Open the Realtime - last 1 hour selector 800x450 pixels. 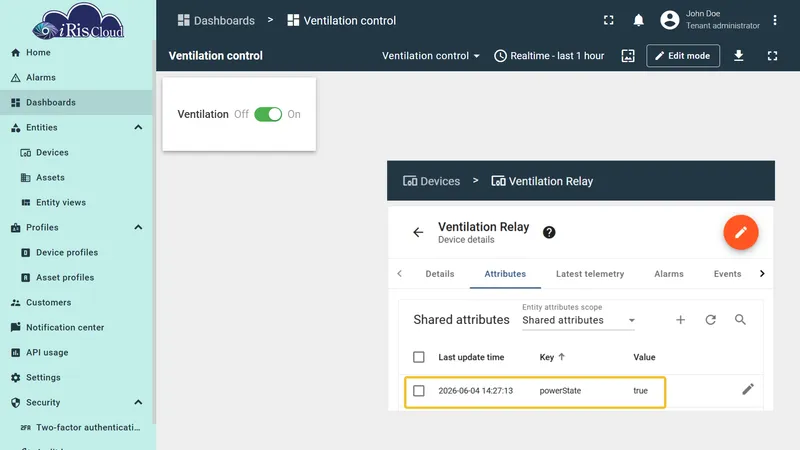coord(549,56)
